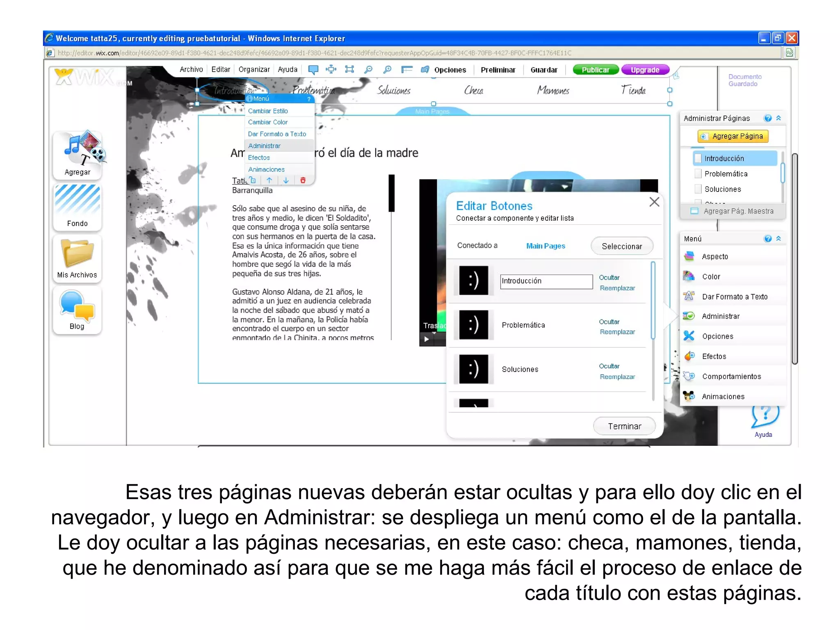Open Mis Archivos folder panel
This screenshot has width=840, height=630.
pyautogui.click(x=78, y=258)
